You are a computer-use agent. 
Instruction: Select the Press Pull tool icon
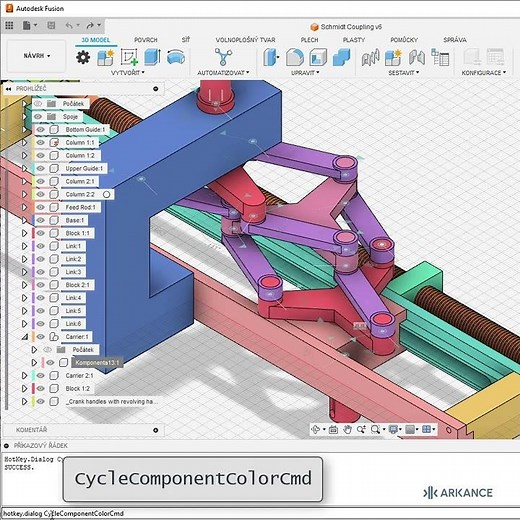click(x=271, y=57)
